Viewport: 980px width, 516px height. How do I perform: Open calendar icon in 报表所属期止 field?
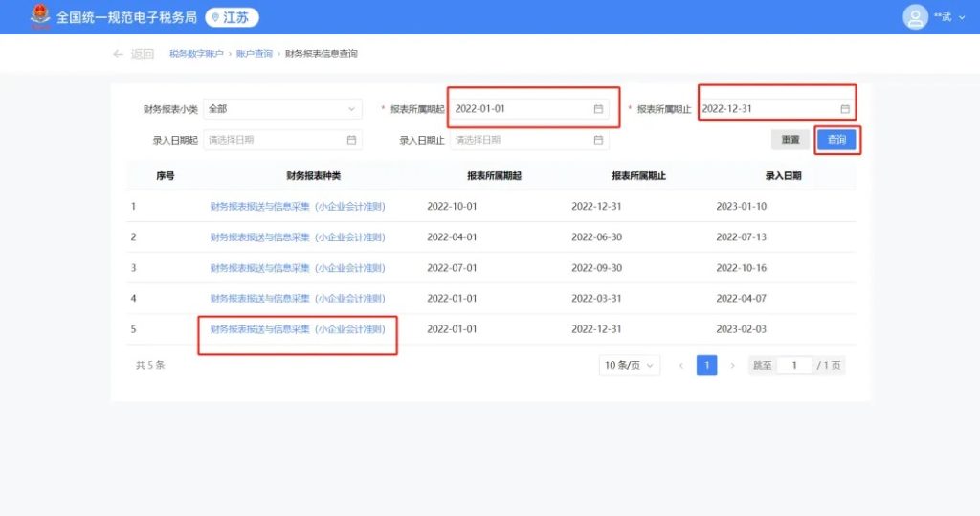pyautogui.click(x=845, y=109)
